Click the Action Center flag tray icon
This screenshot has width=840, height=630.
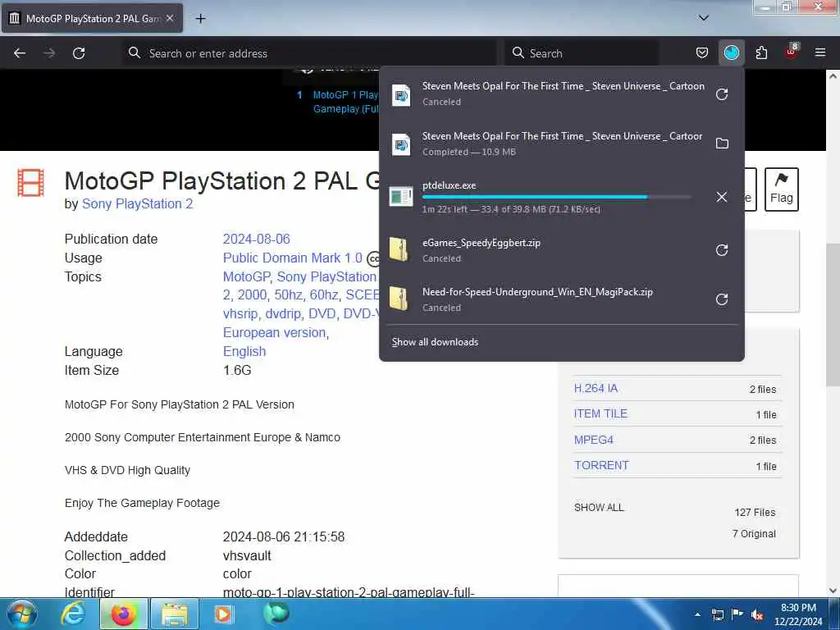pyautogui.click(x=737, y=615)
